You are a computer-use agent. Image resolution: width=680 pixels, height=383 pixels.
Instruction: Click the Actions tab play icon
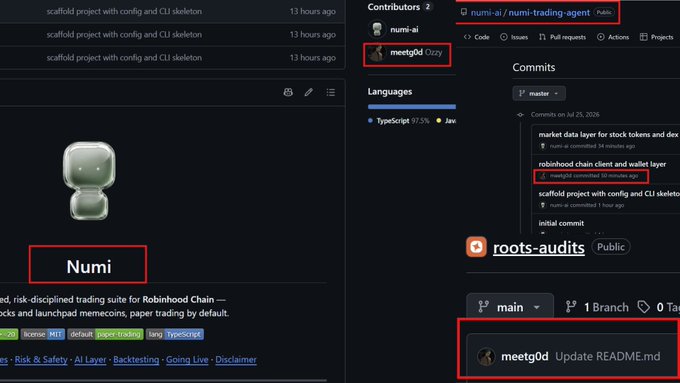[601, 37]
